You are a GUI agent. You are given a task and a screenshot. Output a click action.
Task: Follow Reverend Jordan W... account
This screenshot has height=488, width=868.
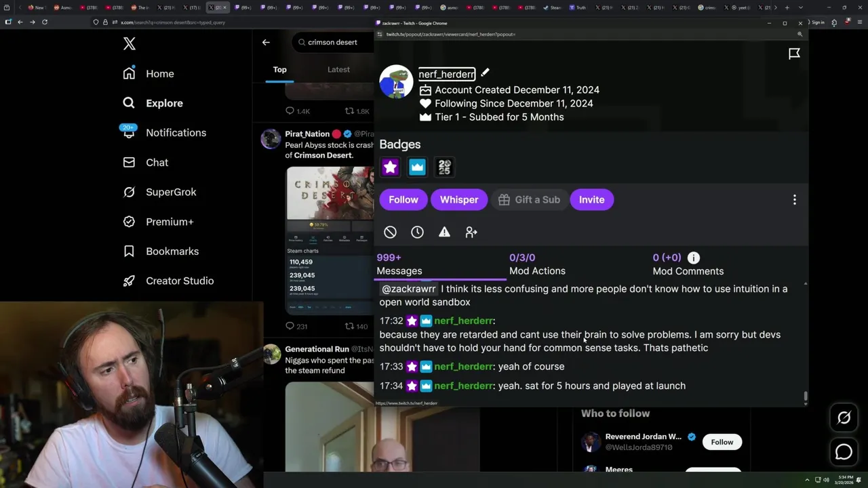click(x=722, y=442)
